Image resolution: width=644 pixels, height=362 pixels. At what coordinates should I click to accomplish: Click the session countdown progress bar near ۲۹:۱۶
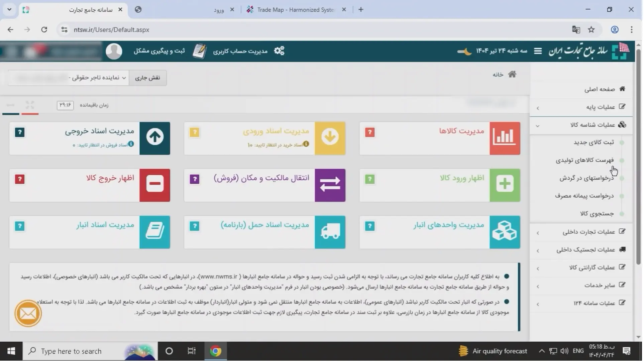tap(20, 114)
